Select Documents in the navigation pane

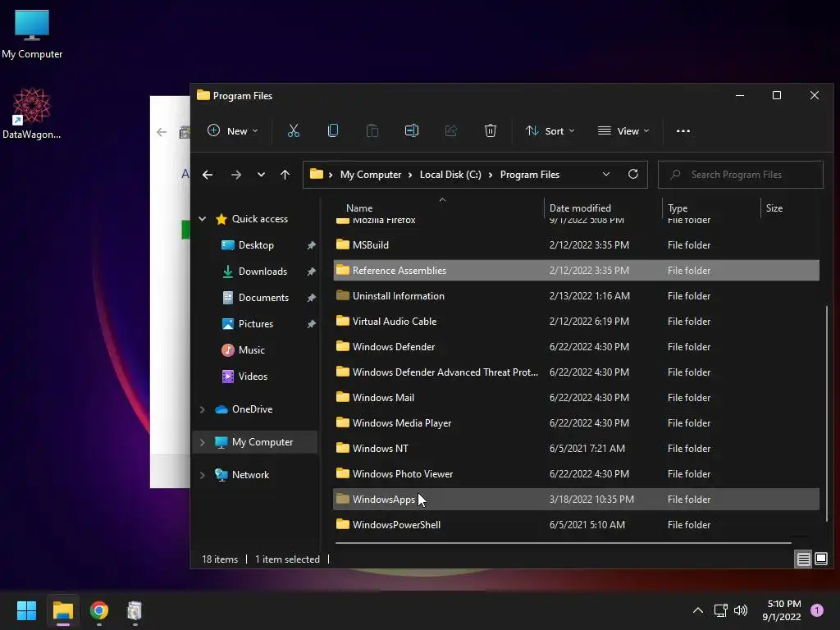263,297
